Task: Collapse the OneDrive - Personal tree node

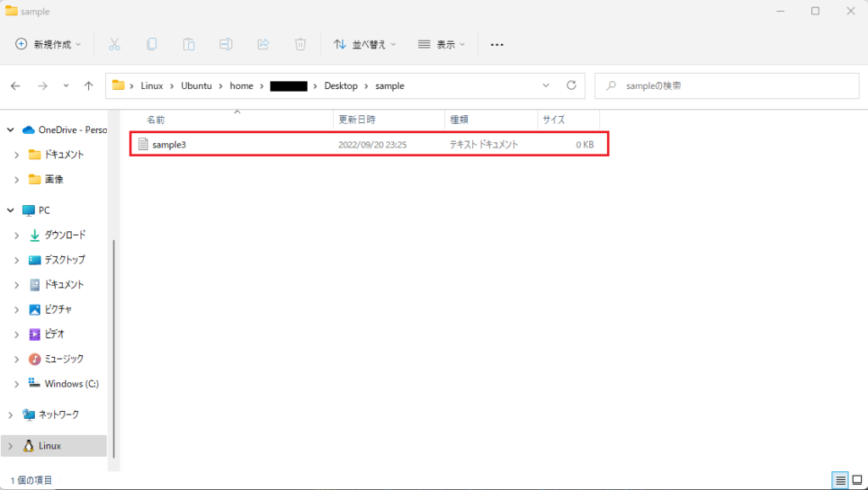Action: 10,130
